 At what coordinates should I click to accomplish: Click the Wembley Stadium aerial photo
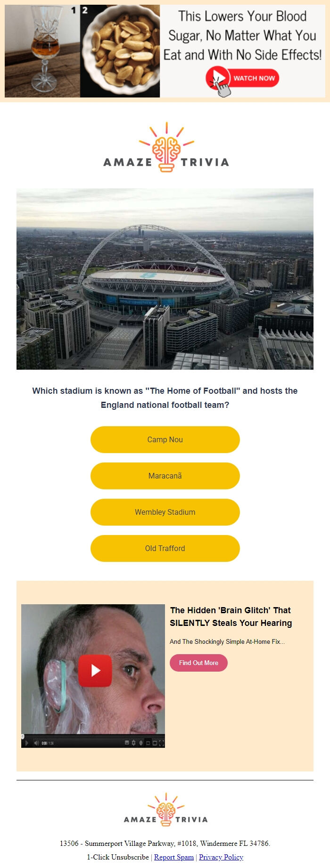tap(165, 278)
